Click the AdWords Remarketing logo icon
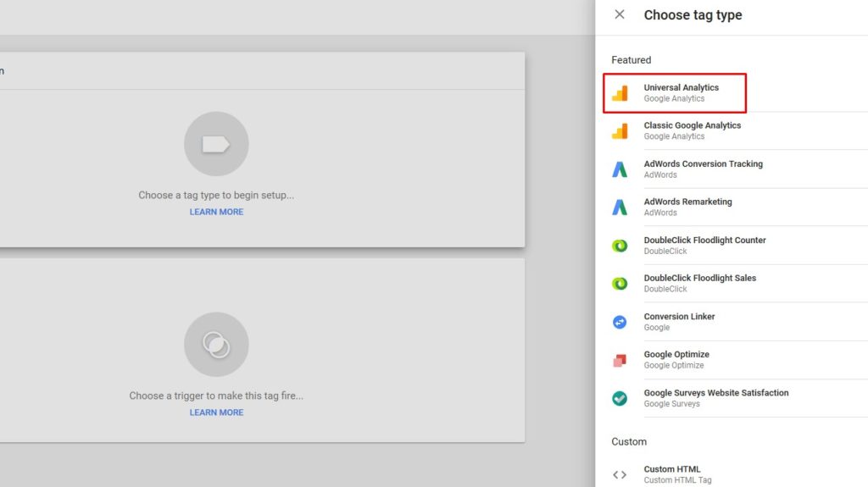Screen dimensions: 868x487 620,207
